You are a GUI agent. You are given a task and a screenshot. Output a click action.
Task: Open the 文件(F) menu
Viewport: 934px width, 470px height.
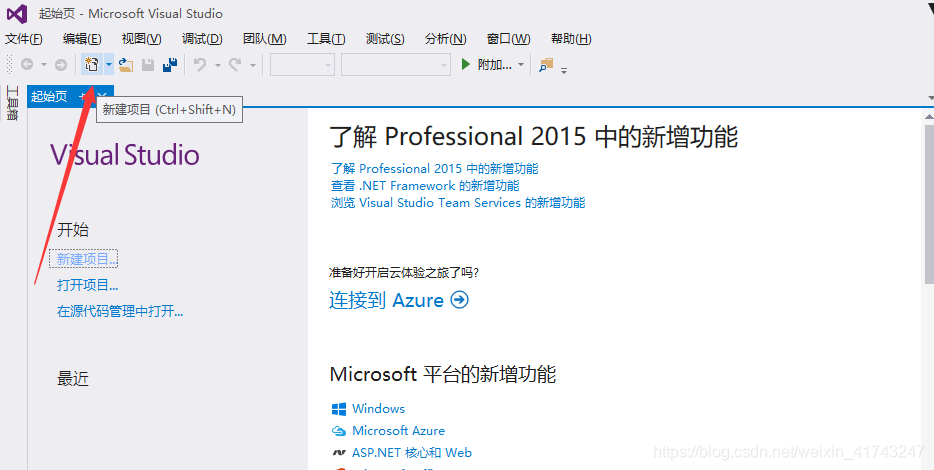click(24, 39)
